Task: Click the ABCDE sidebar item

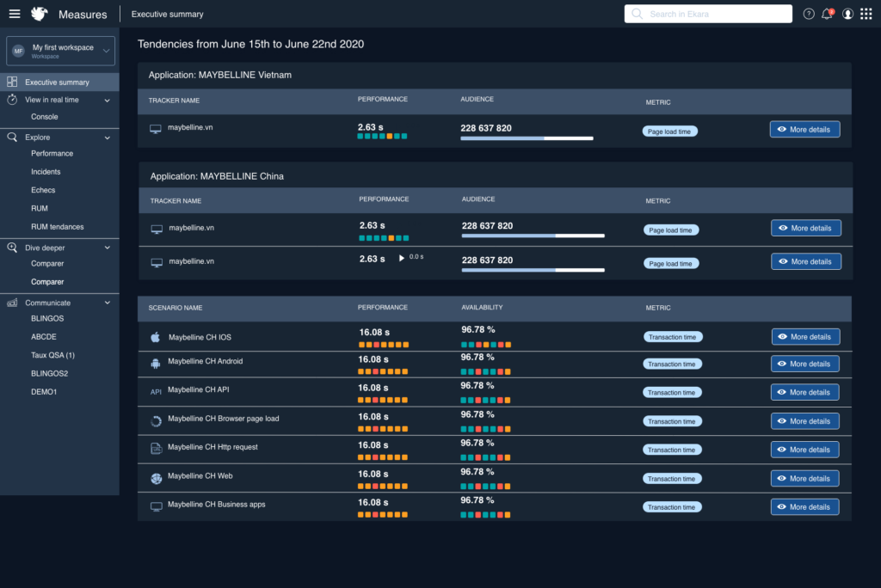Action: pyautogui.click(x=43, y=337)
